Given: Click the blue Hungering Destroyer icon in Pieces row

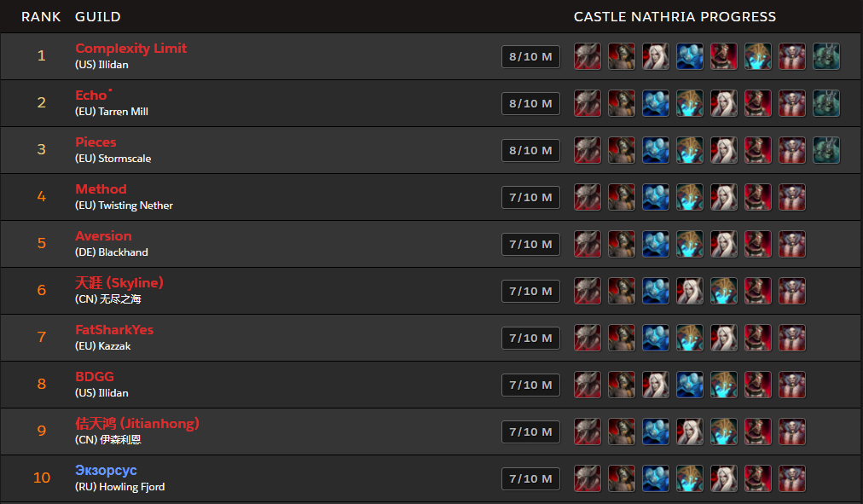Looking at the screenshot, I should 656,150.
